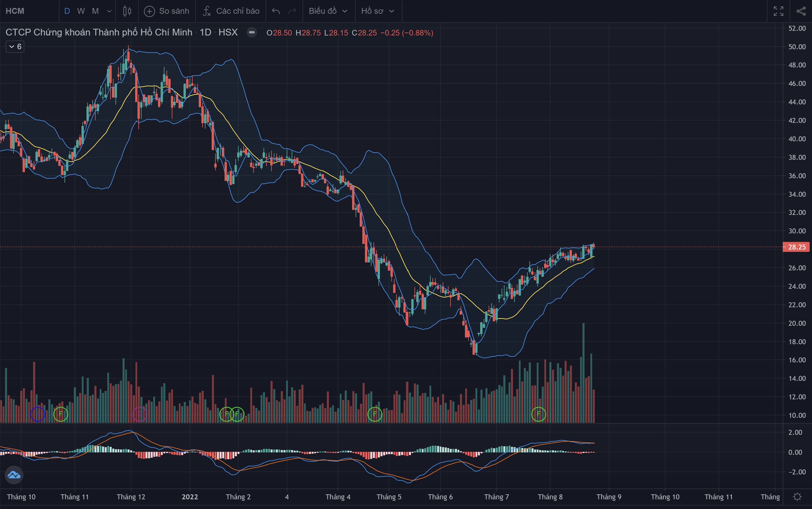
Task: Click the −0.25 (−0.88%) change value
Action: pyautogui.click(x=407, y=33)
